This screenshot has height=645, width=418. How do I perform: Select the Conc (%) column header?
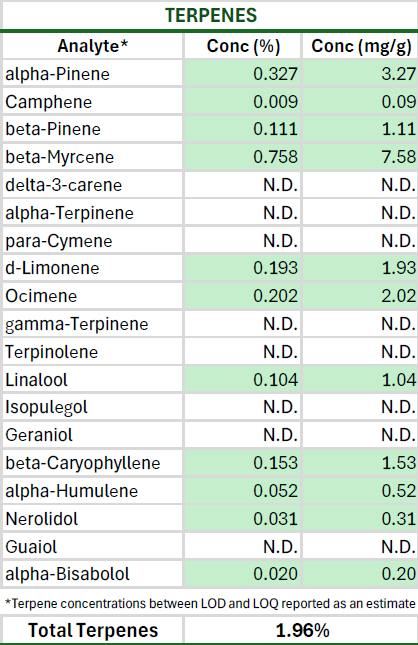[x=242, y=46]
